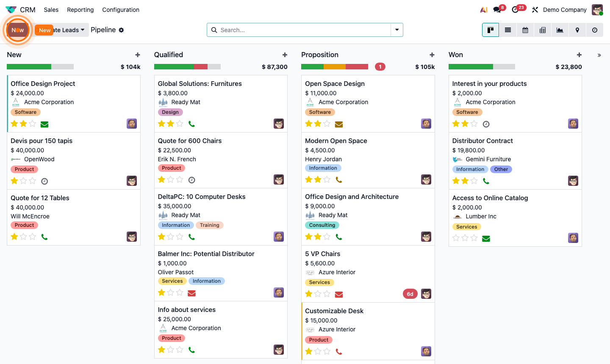This screenshot has width=610, height=364.
Task: Switch to the List view
Action: tap(507, 30)
